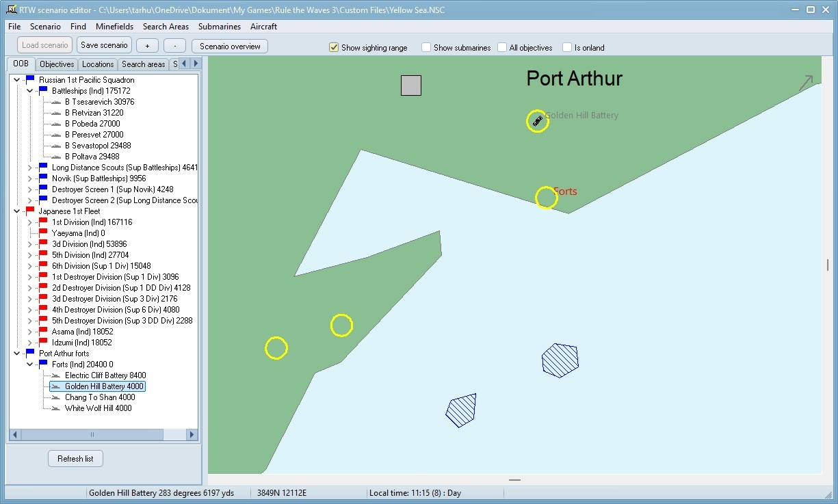Select the yellow circle marker labeled Forts
This screenshot has width=838, height=504.
click(x=546, y=198)
